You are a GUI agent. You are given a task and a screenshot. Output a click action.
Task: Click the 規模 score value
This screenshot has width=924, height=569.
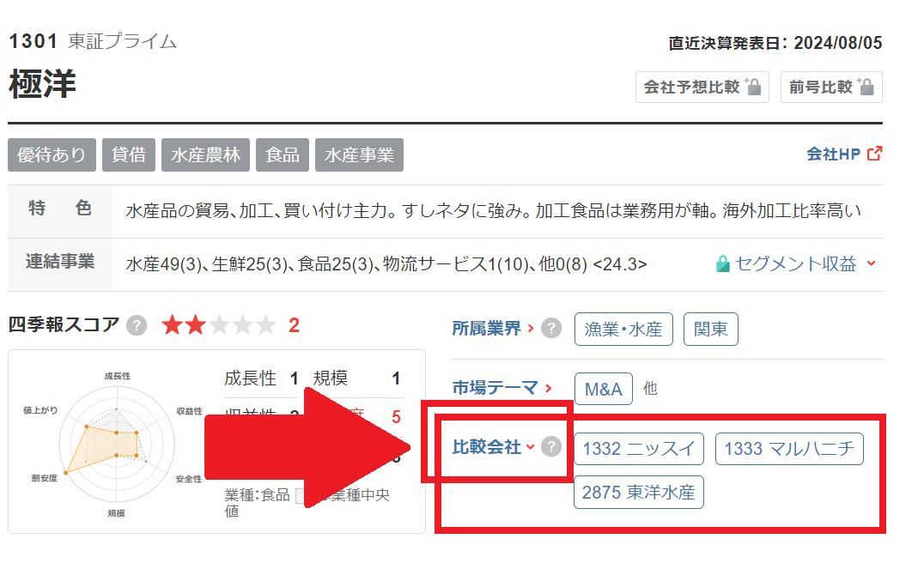point(396,378)
